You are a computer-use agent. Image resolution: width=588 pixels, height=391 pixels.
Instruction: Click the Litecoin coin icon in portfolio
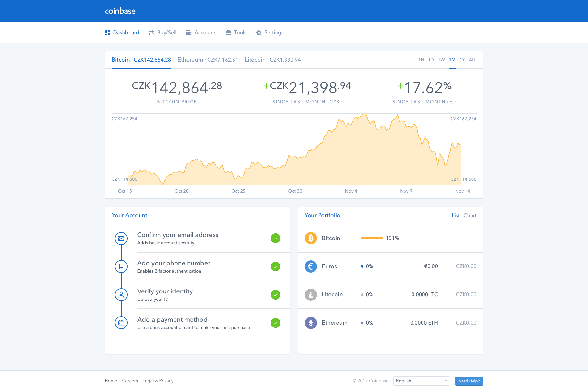click(x=311, y=294)
